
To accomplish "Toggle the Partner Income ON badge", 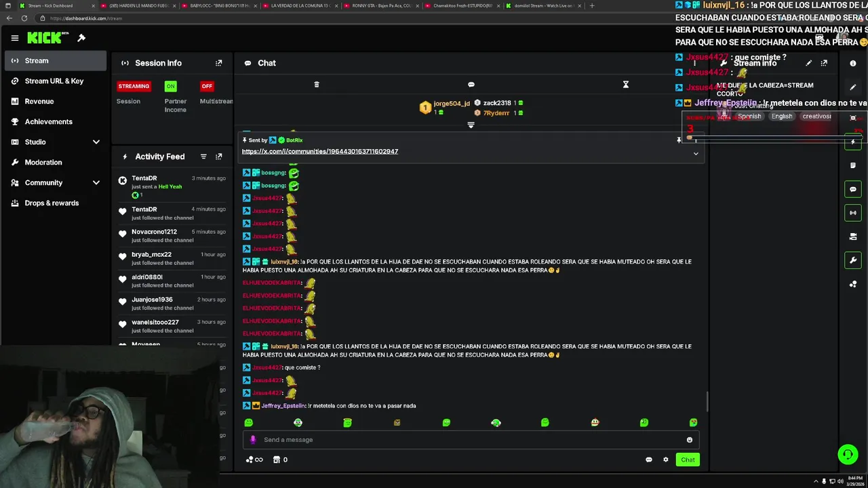I will click(x=170, y=86).
